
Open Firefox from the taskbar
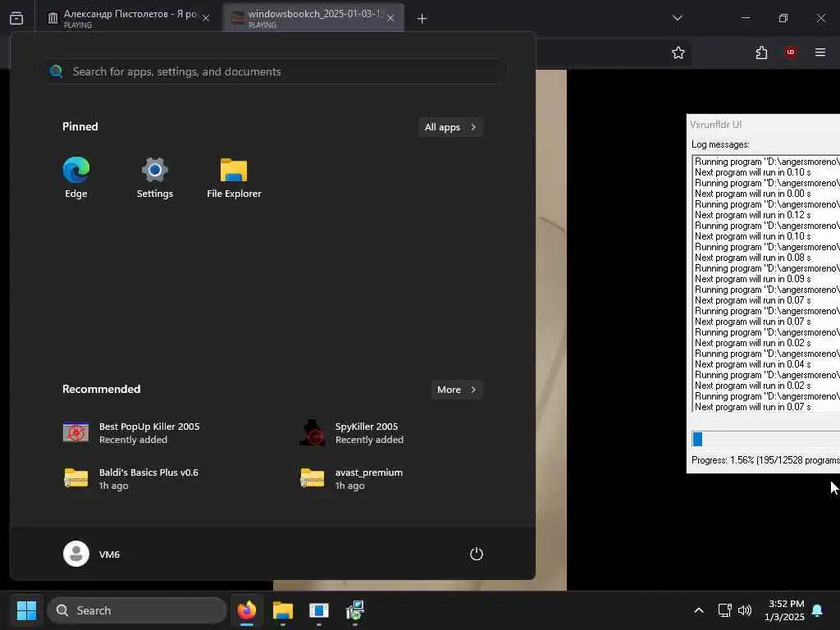[x=247, y=610]
